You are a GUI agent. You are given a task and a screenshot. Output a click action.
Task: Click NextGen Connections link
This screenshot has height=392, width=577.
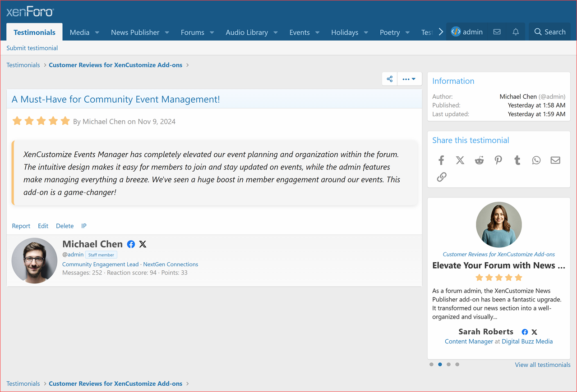[171, 264]
